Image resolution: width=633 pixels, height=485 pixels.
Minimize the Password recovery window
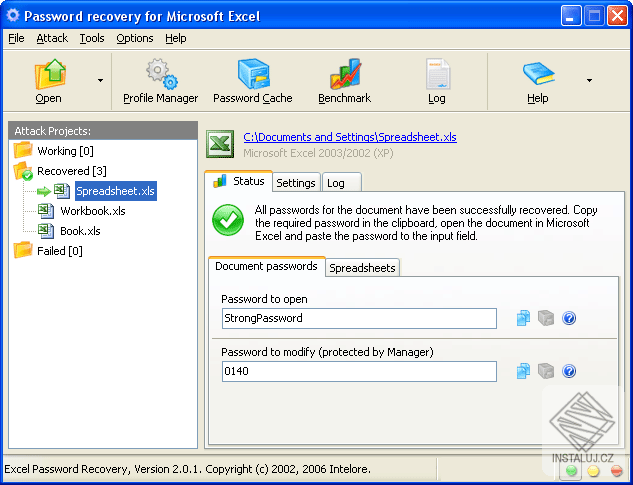(x=571, y=16)
